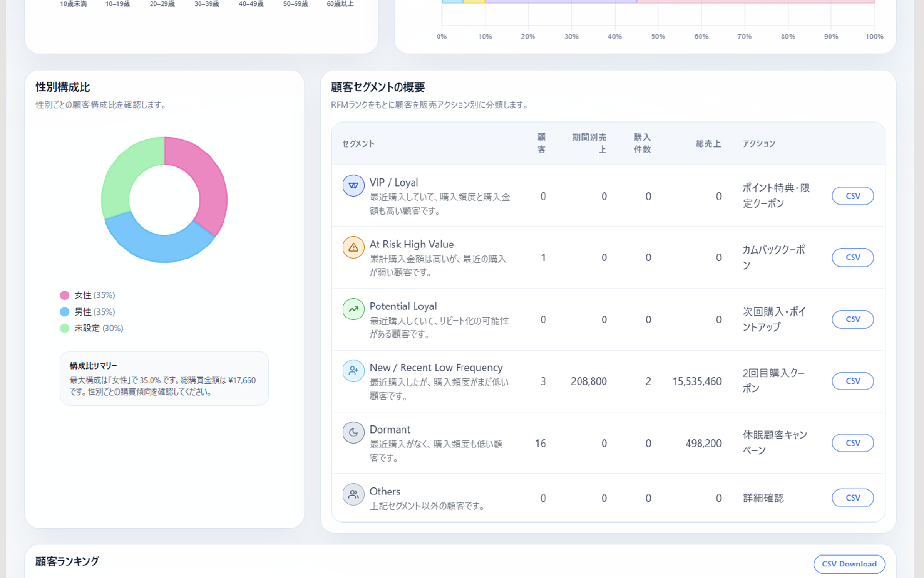Click the 次回購入・ポイントアップ action text
The image size is (924, 578).
[774, 319]
